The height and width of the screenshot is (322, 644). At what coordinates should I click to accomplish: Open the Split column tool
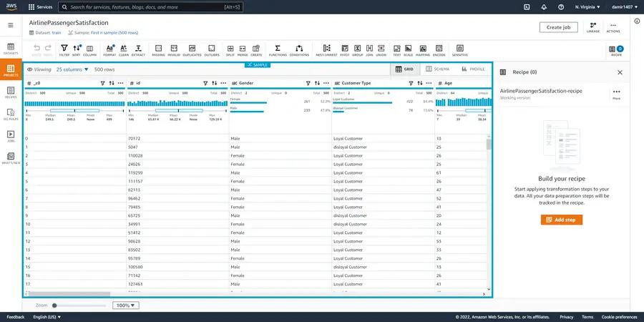pyautogui.click(x=230, y=50)
